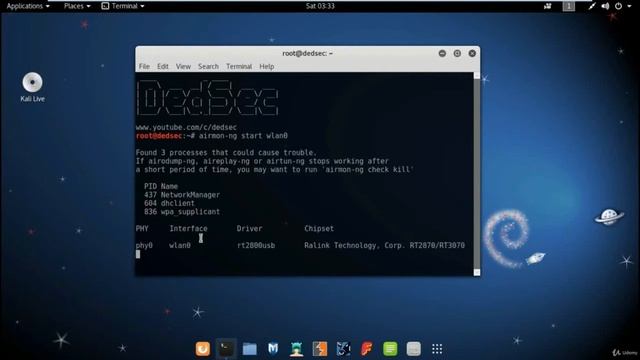Minimize the root@dedsec terminal window
The height and width of the screenshot is (360, 640).
(x=442, y=53)
